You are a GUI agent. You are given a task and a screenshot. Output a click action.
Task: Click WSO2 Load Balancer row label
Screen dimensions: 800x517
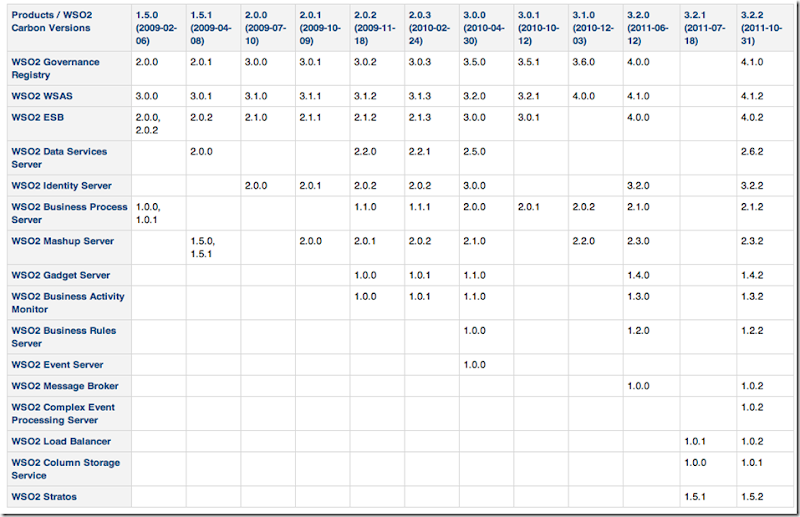point(61,441)
